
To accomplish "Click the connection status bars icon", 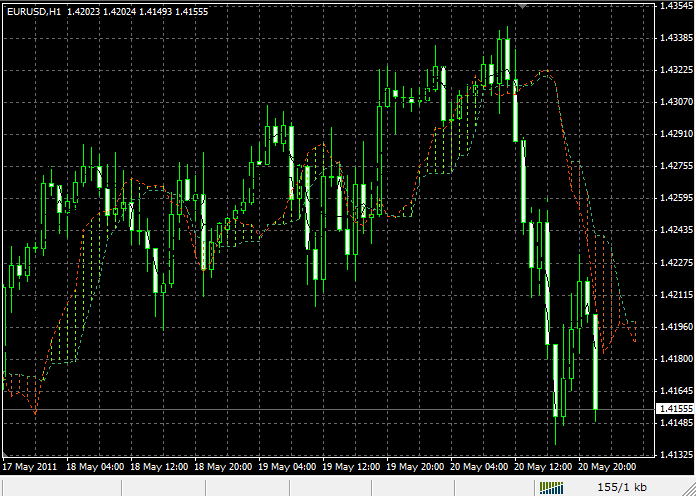I will click(x=551, y=488).
